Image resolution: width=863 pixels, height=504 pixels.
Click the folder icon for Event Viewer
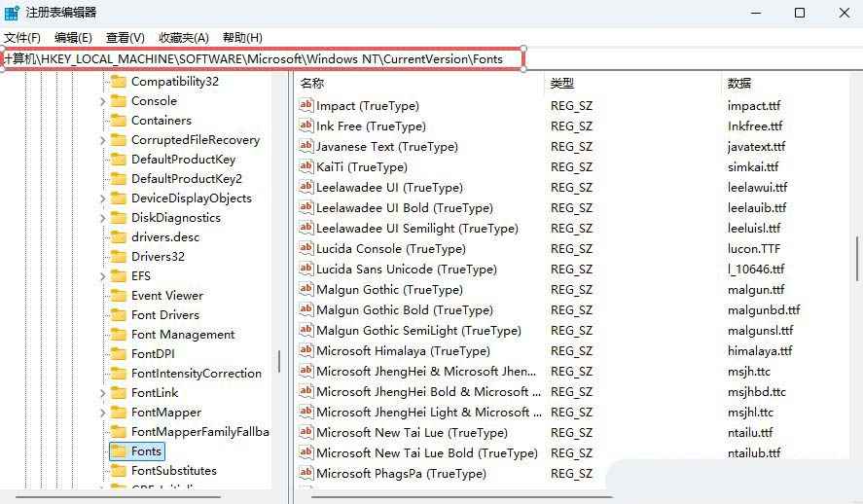click(119, 296)
